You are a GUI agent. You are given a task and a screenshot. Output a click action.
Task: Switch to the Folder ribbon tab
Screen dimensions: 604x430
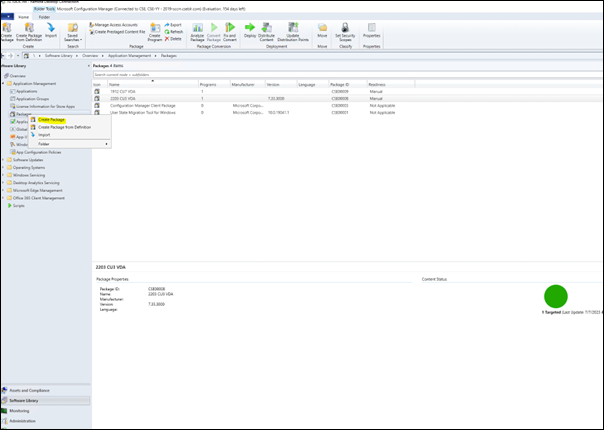click(x=44, y=16)
